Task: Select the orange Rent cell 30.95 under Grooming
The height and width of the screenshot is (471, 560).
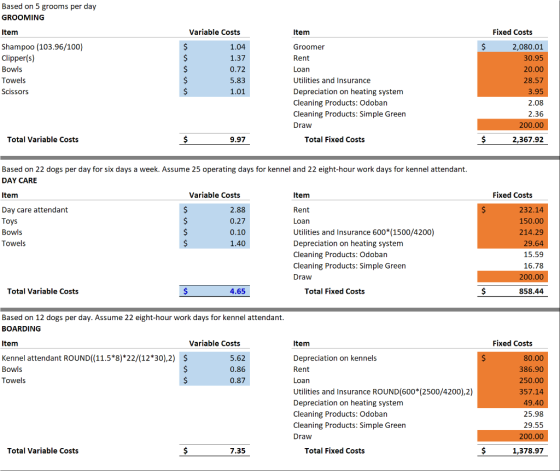Action: [512, 58]
